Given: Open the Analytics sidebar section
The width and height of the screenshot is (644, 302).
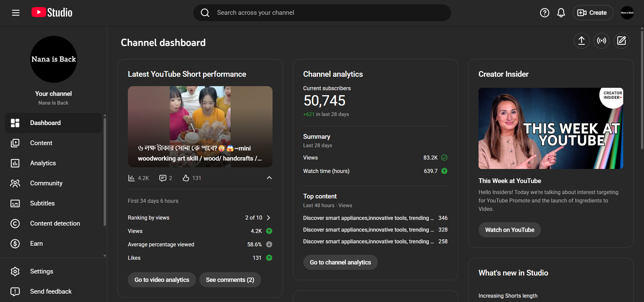Looking at the screenshot, I should (x=43, y=163).
